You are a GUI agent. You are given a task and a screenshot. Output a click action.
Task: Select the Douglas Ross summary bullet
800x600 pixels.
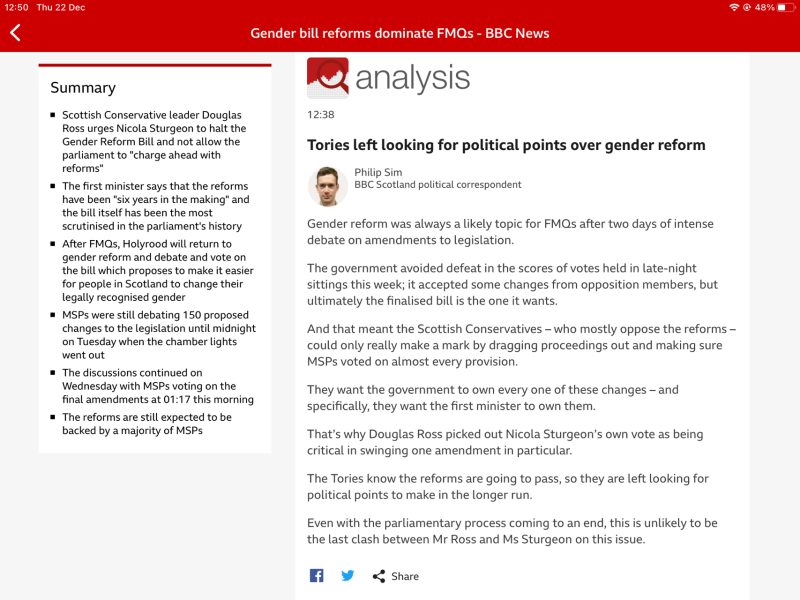(x=153, y=142)
